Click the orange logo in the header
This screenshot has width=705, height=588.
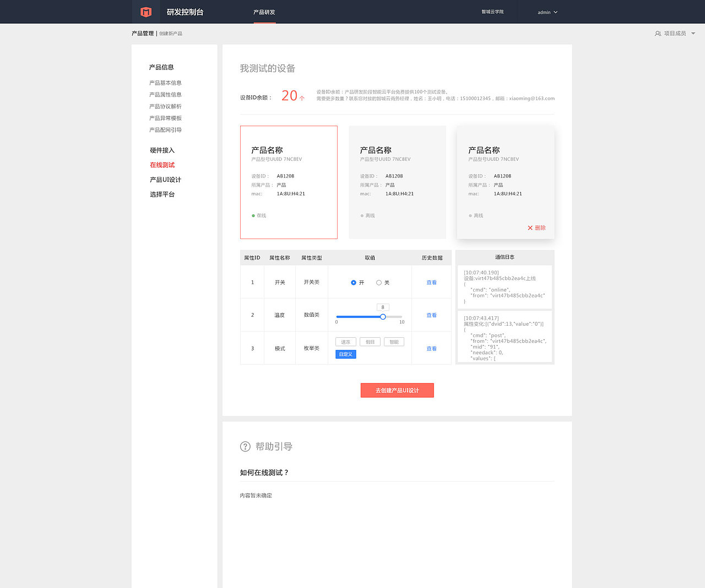(x=146, y=12)
